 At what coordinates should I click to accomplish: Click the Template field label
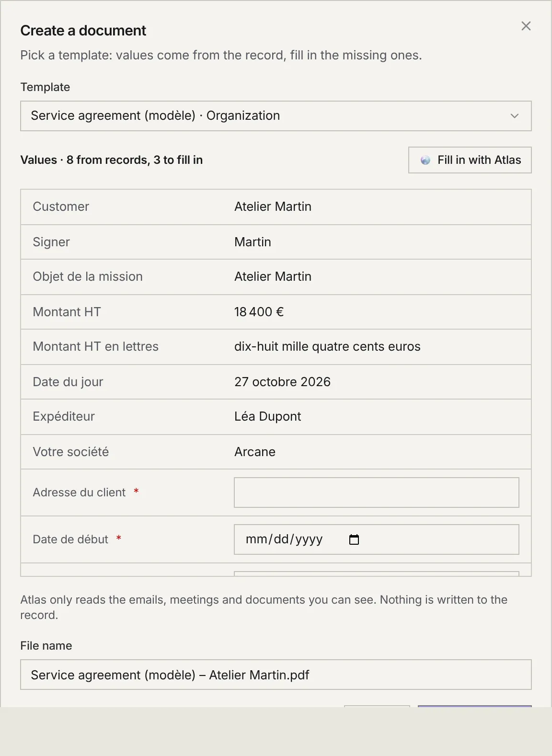[45, 87]
